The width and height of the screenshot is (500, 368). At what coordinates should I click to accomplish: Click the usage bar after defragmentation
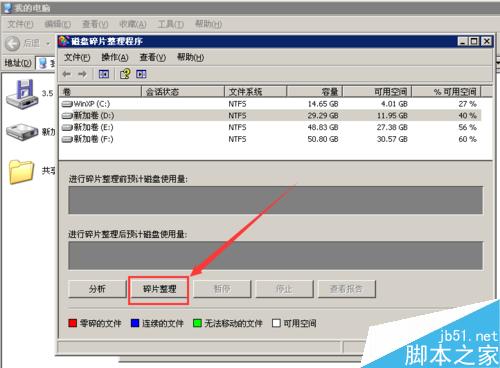coord(275,255)
